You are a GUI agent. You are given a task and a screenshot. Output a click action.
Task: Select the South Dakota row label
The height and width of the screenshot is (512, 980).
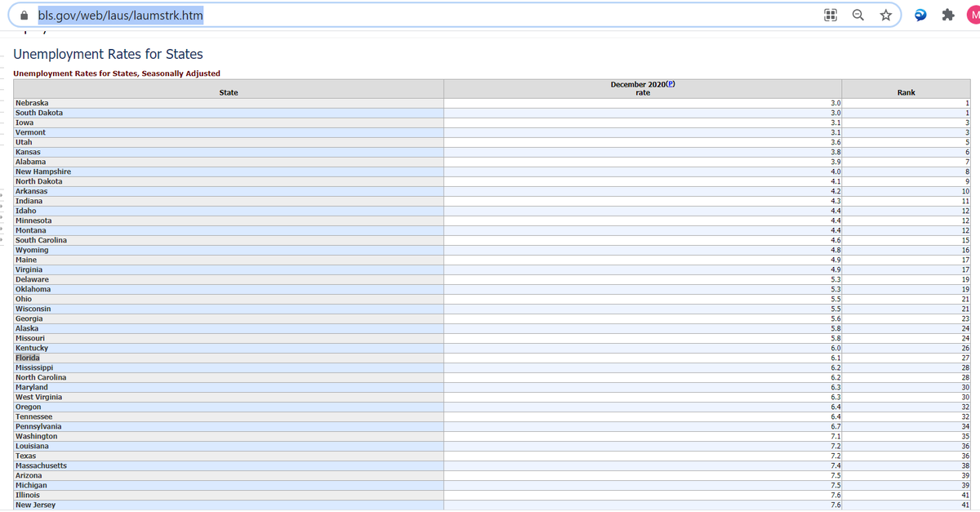pyautogui.click(x=39, y=113)
